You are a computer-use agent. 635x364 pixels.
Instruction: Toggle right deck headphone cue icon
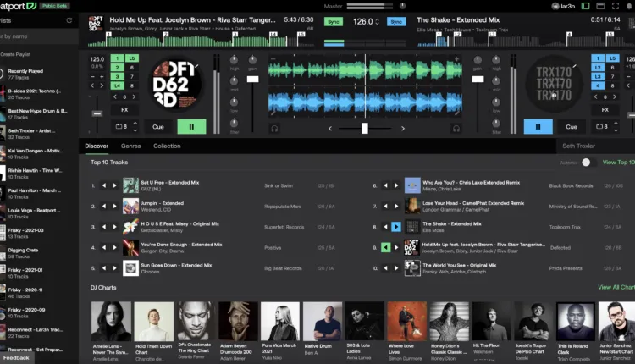(x=456, y=129)
